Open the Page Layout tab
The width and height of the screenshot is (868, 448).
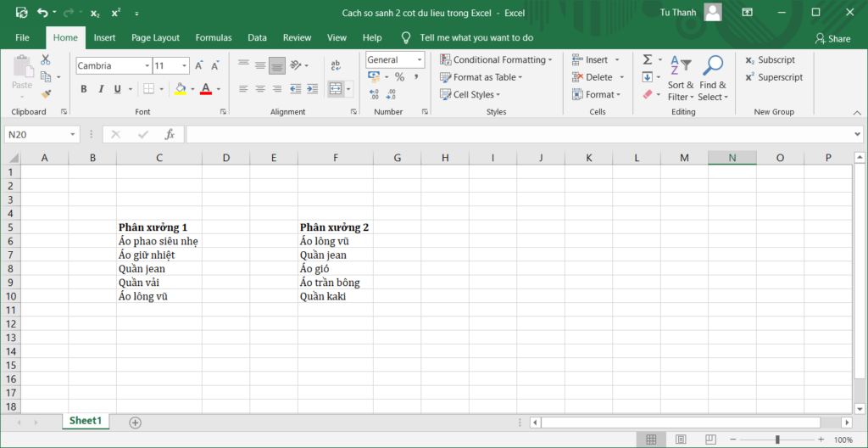[x=155, y=38]
